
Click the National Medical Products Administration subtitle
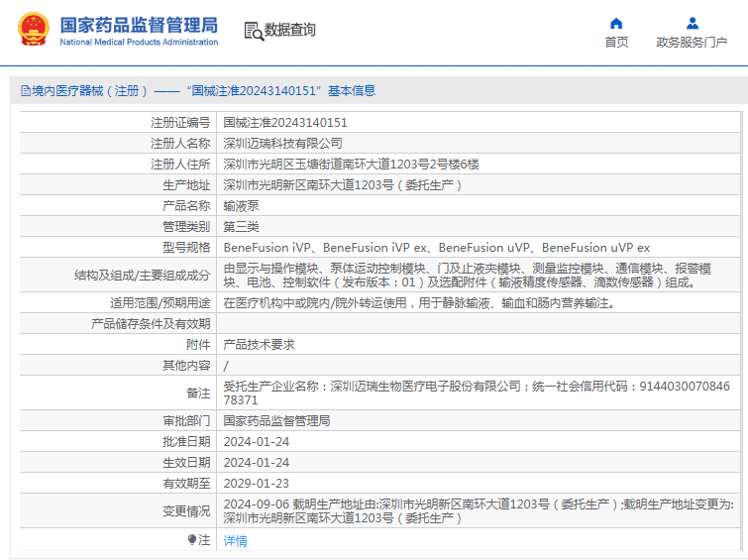[139, 43]
